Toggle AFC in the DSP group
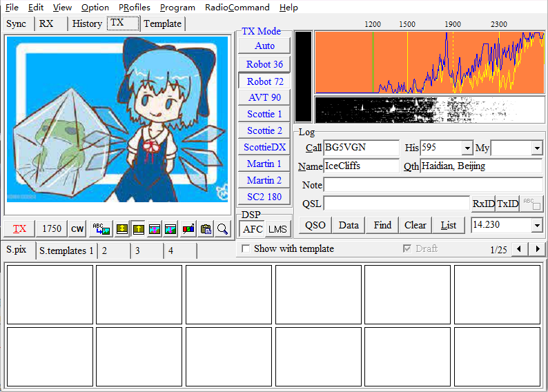Viewport: 548px width, 392px height. pyautogui.click(x=253, y=229)
